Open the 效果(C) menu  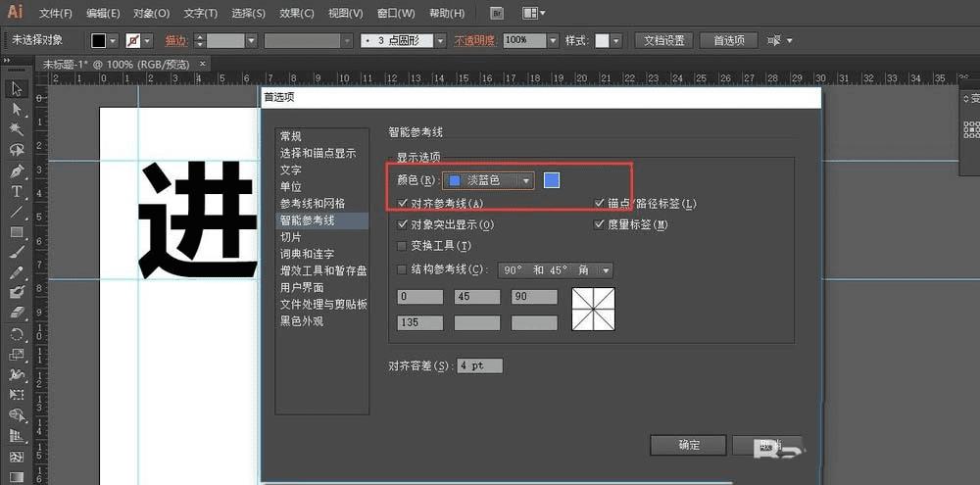[x=296, y=13]
